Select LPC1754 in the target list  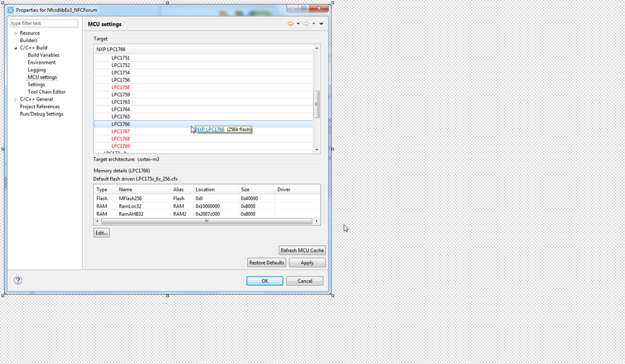(203, 73)
